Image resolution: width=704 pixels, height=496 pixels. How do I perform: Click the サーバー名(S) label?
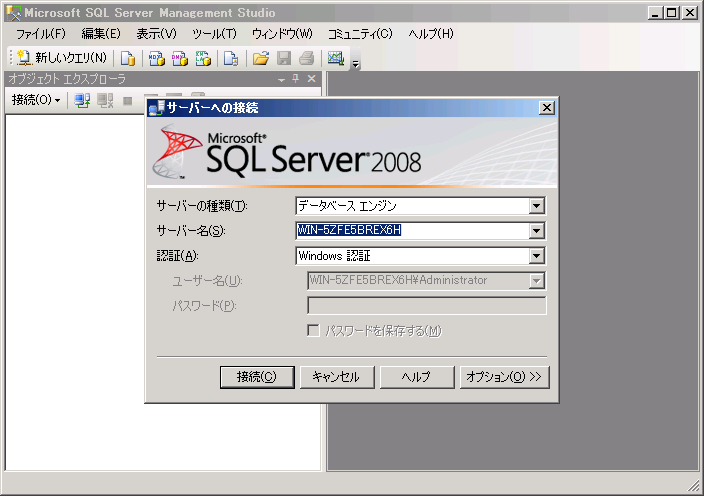click(x=190, y=231)
